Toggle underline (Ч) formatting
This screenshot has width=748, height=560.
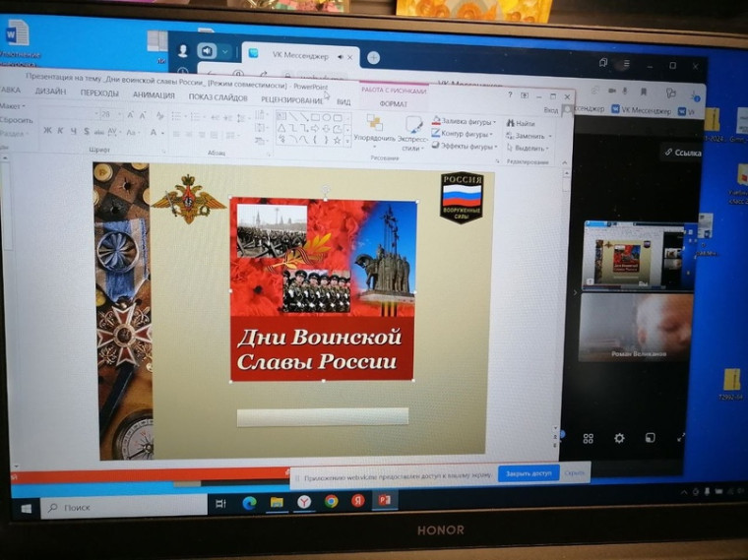coord(74,131)
